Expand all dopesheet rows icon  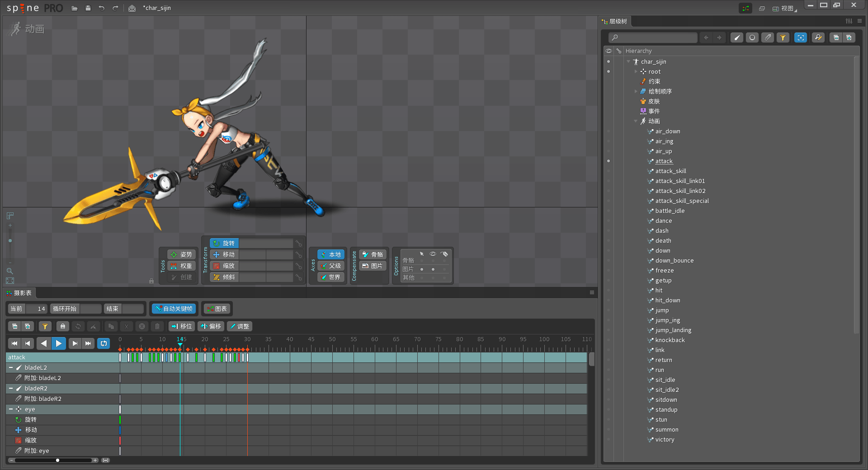(28, 326)
